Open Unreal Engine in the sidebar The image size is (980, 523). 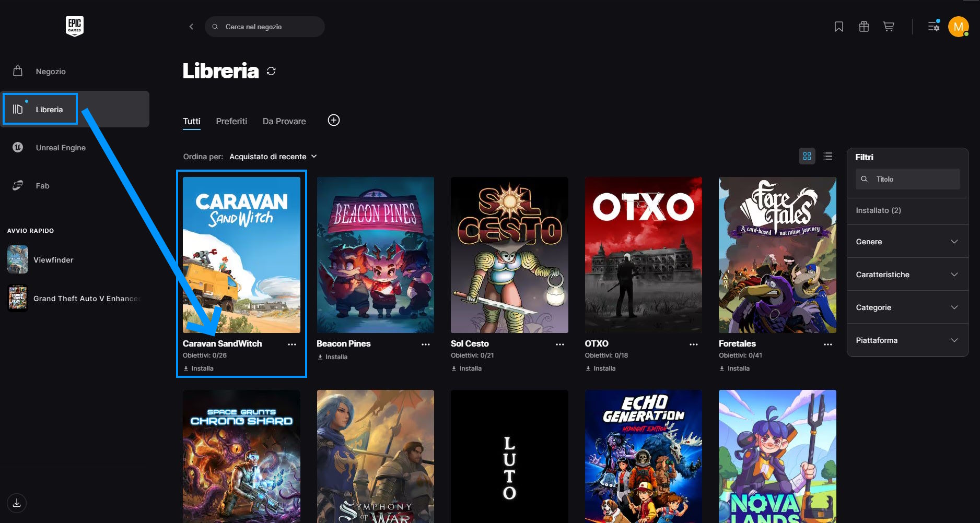75,148
